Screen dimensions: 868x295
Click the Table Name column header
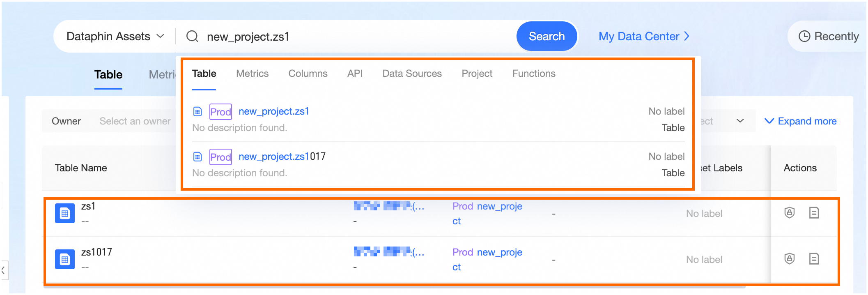coord(81,168)
